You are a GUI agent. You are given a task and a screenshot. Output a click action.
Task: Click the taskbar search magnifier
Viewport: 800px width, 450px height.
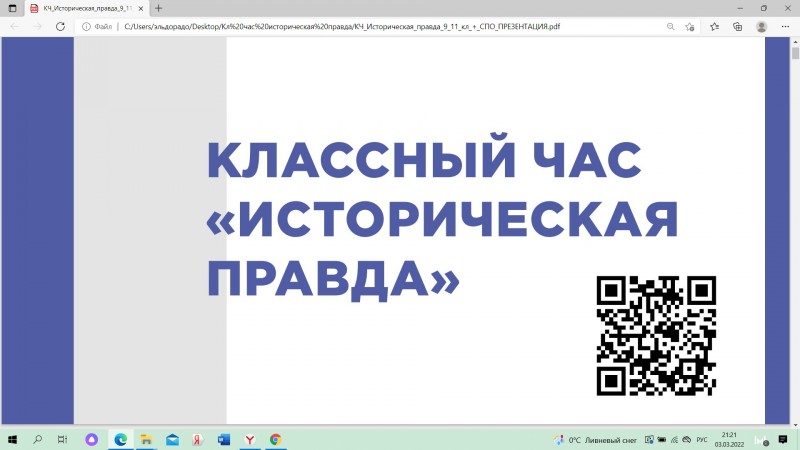coord(38,439)
